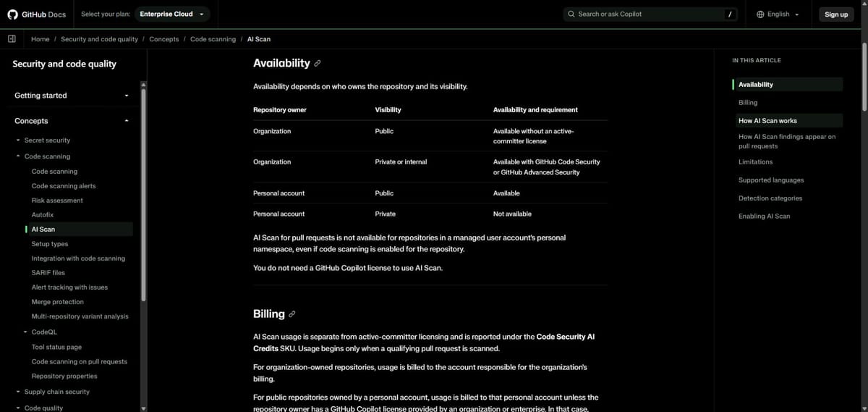Image resolution: width=868 pixels, height=412 pixels.
Task: Open Risk assessment sidebar page
Action: pos(57,201)
